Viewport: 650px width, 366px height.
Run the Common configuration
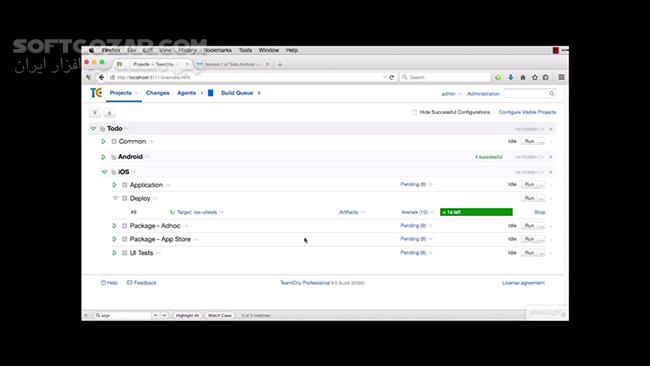[x=529, y=141]
